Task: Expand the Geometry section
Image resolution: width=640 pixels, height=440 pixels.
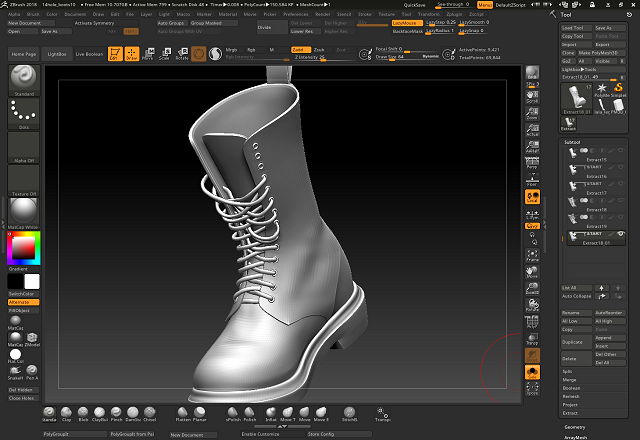Action: [x=574, y=425]
